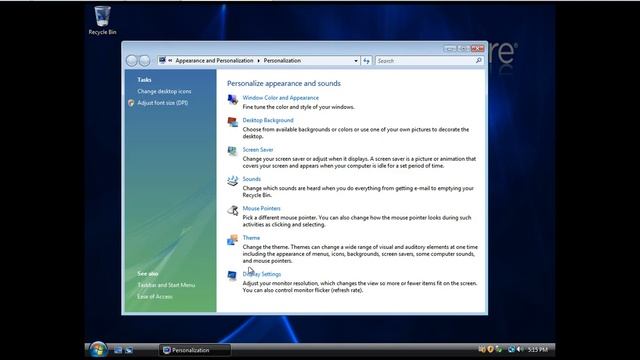Click the Mouse Pointers icon

pyautogui.click(x=233, y=210)
